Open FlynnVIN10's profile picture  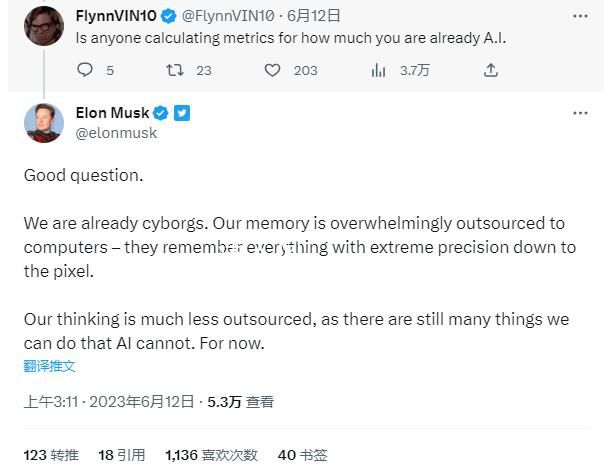coord(44,27)
